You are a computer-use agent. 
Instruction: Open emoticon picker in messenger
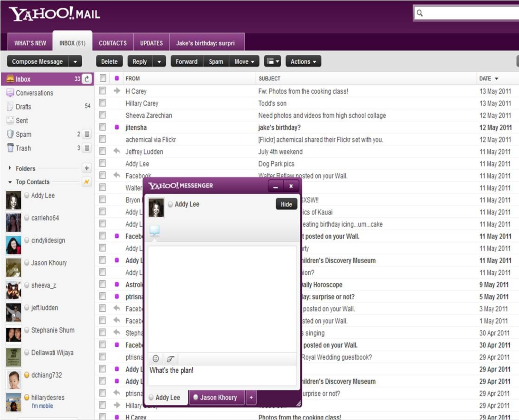coord(156,358)
